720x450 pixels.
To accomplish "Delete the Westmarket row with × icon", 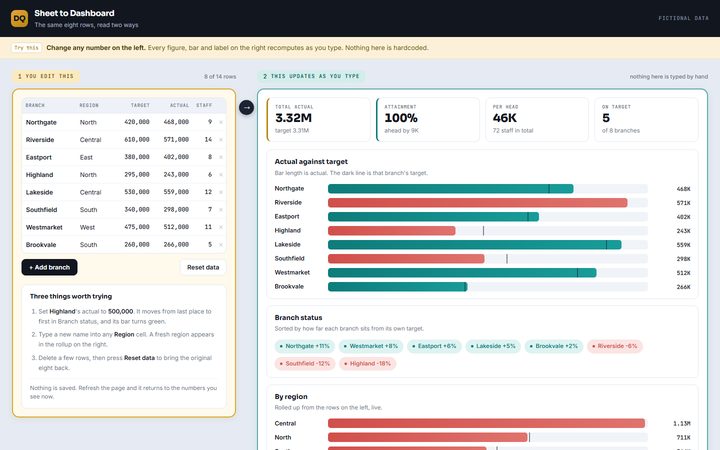I will 221,227.
